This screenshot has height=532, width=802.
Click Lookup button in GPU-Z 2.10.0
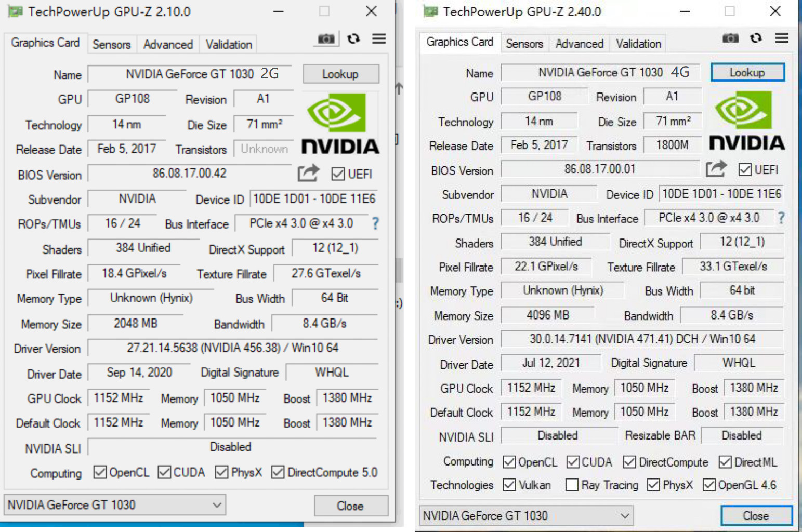tap(340, 74)
